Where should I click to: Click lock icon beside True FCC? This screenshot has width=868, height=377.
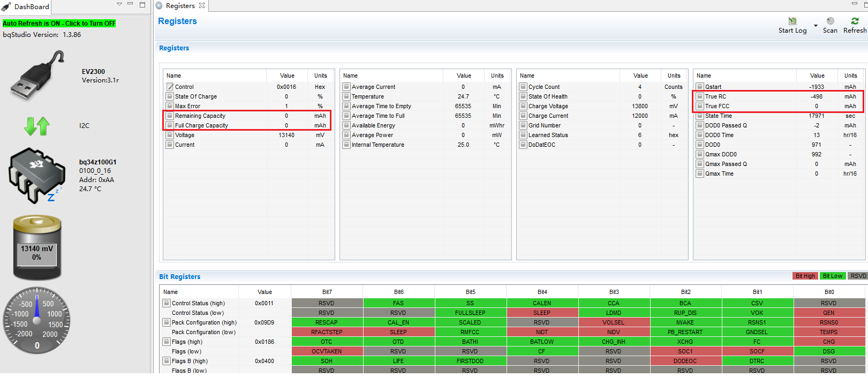700,106
